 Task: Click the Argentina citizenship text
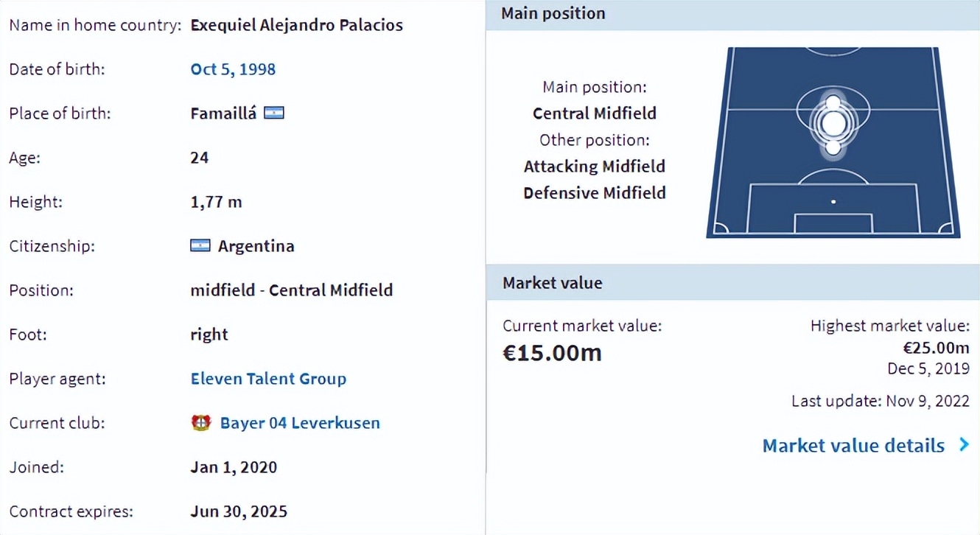point(256,246)
